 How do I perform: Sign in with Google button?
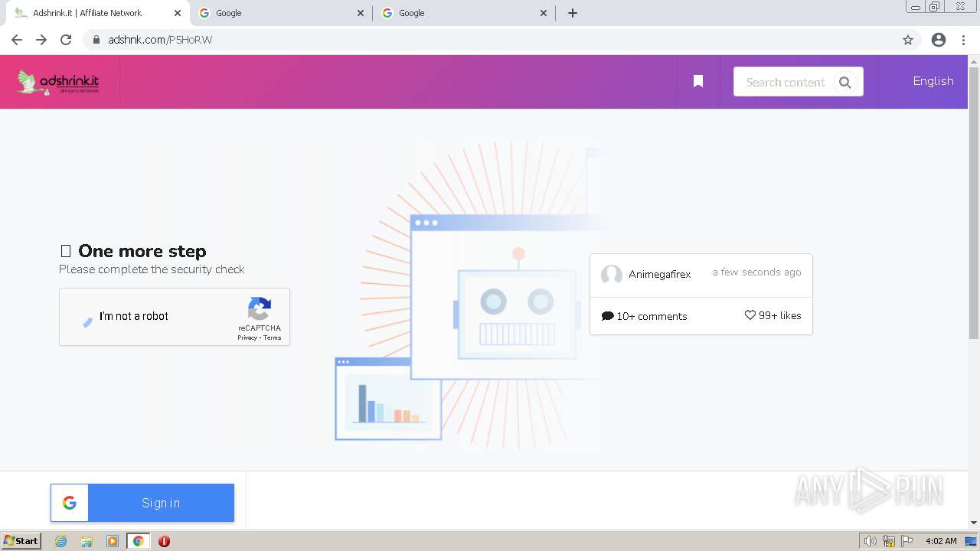click(142, 503)
